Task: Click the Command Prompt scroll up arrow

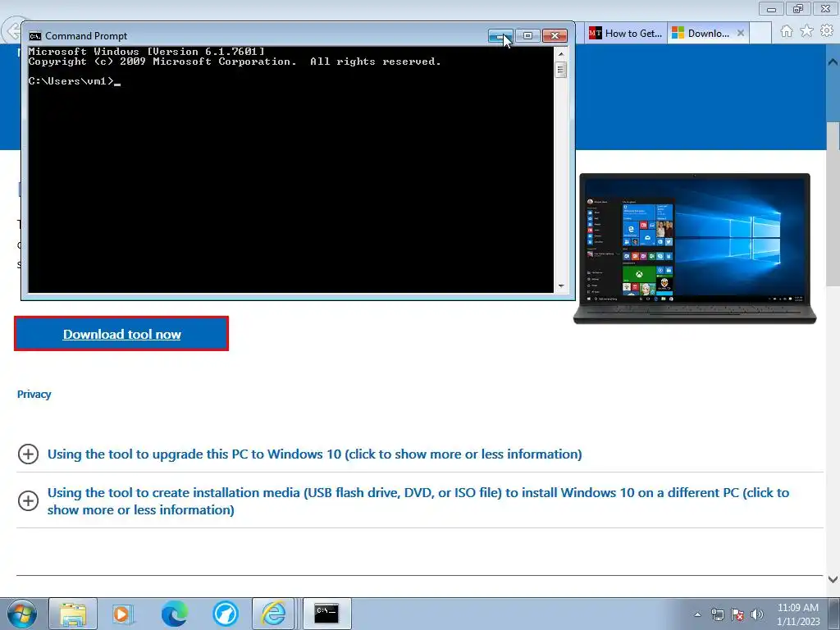Action: coord(561,53)
